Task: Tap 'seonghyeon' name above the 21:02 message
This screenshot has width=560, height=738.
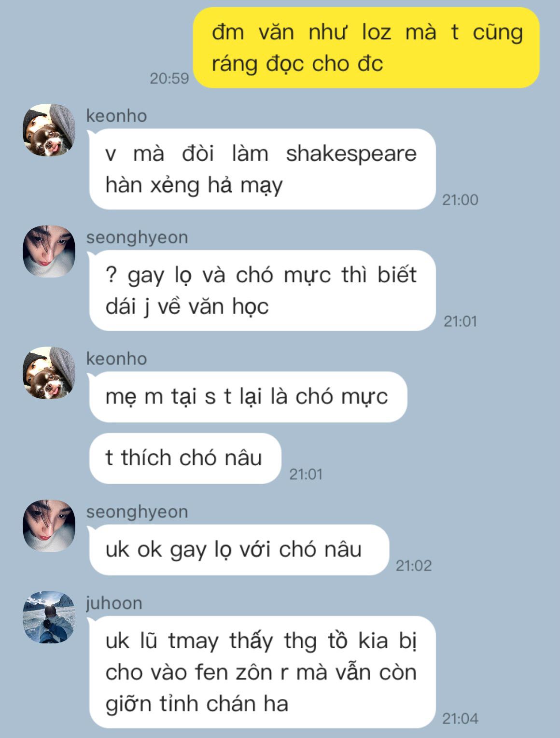Action: pyautogui.click(x=137, y=512)
